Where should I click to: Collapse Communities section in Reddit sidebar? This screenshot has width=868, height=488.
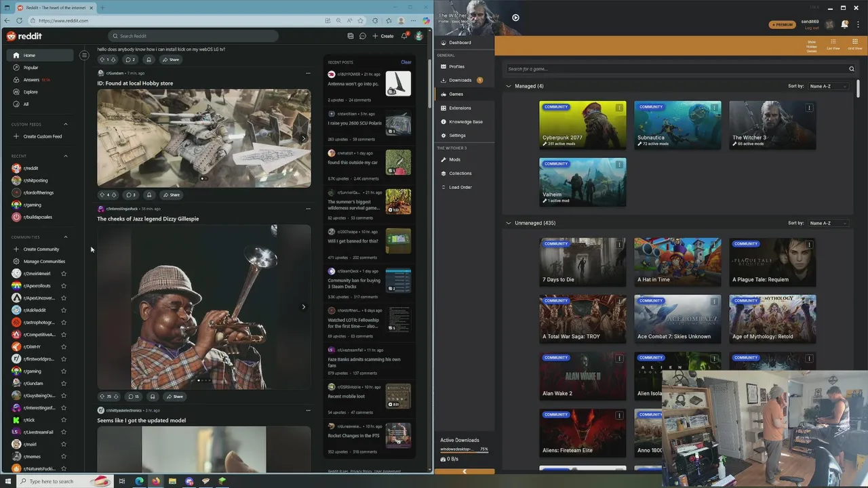[66, 237]
